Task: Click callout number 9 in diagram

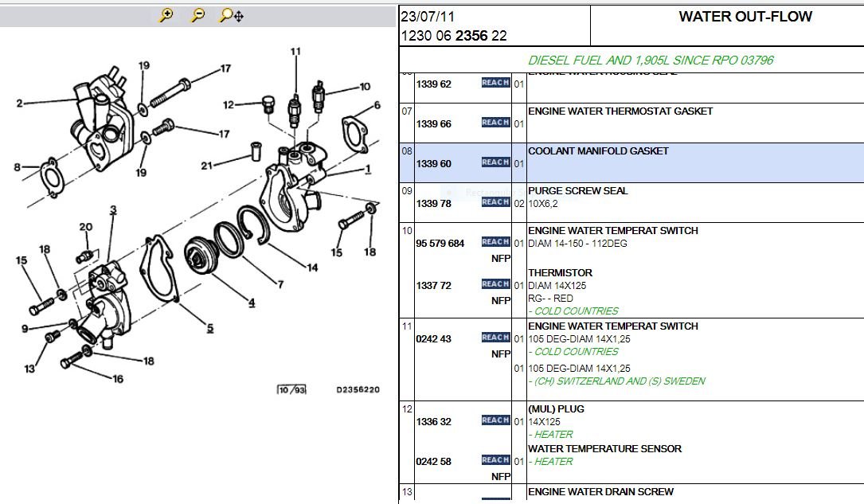Action: coord(25,329)
